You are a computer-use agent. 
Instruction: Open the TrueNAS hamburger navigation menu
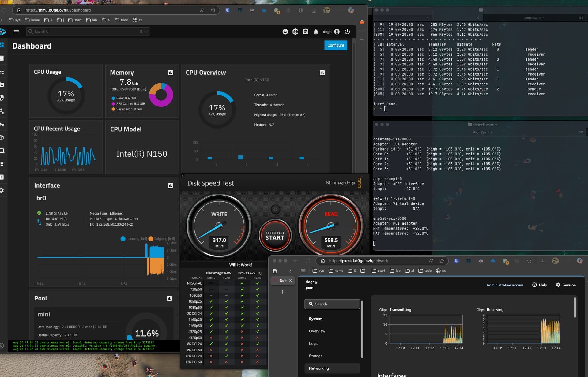(x=16, y=32)
